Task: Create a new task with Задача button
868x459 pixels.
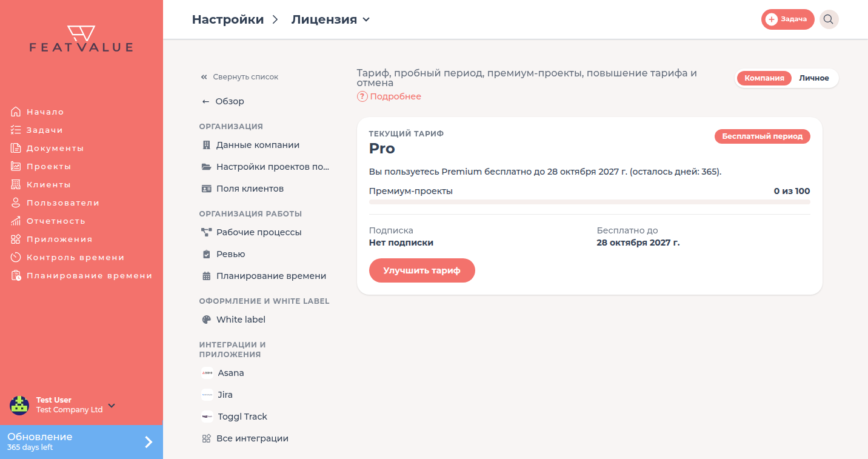Action: [x=787, y=19]
